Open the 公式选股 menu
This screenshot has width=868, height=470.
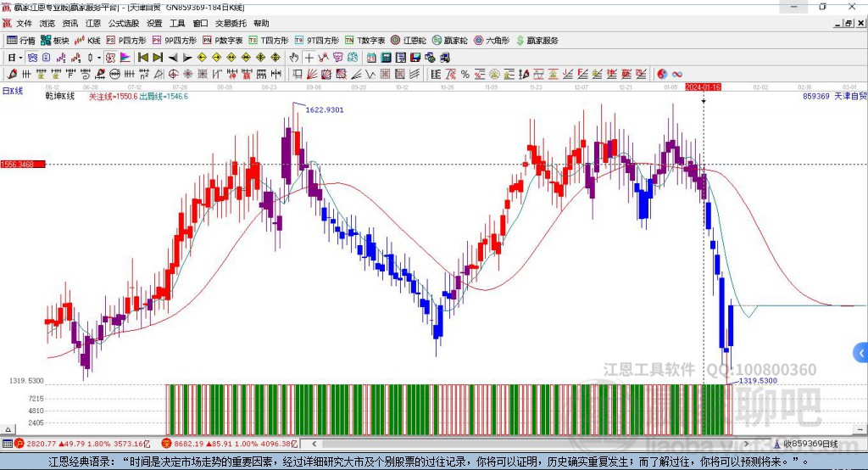[x=124, y=23]
